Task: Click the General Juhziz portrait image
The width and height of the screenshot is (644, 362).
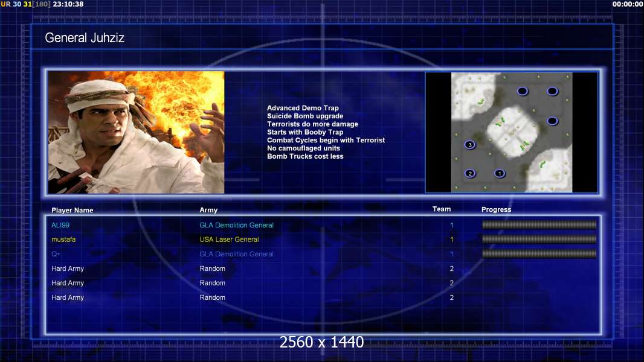Action: [136, 132]
